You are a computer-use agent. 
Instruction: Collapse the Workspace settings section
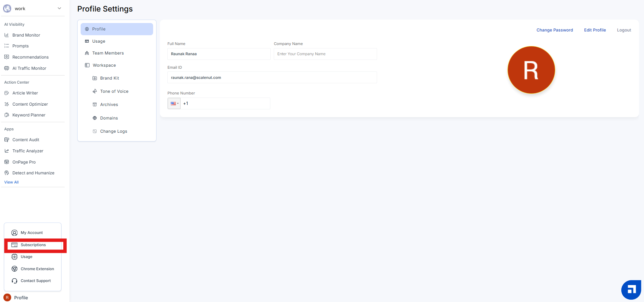(x=104, y=65)
